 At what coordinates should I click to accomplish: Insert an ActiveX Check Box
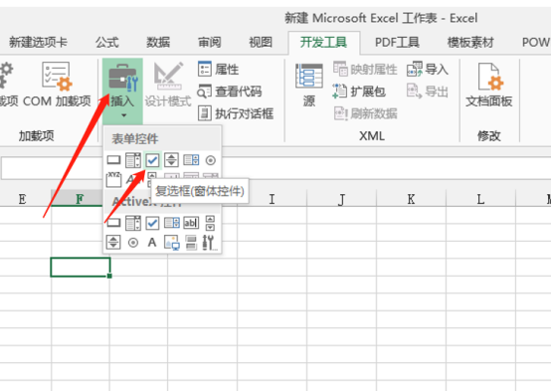click(152, 223)
